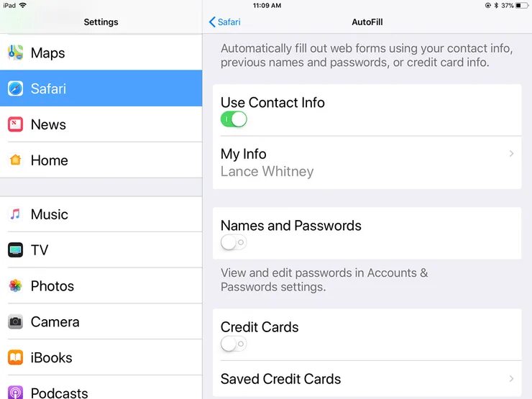Open the Photos flower icon
Viewport: 532px width, 399px height.
click(x=15, y=285)
